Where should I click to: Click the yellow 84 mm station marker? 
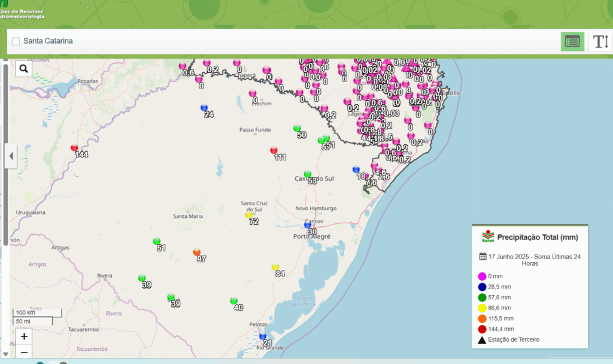[275, 267]
